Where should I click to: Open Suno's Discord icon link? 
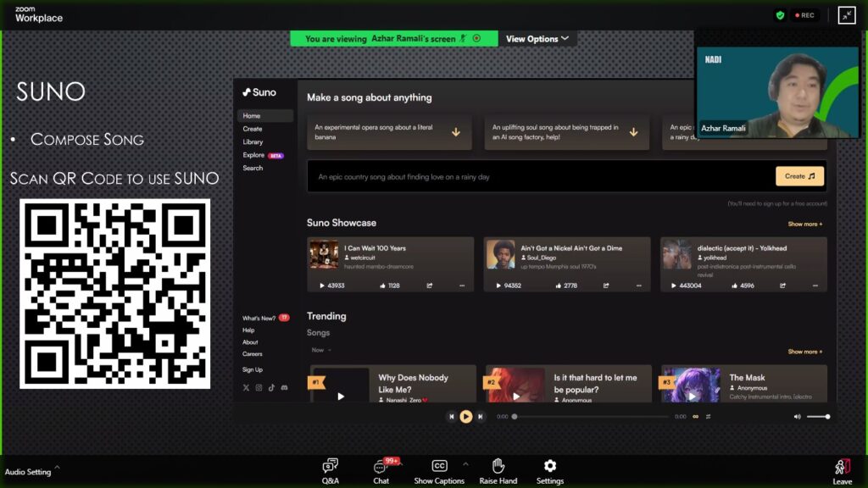click(x=284, y=387)
